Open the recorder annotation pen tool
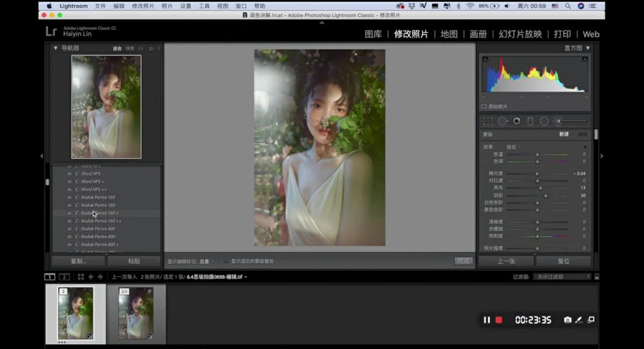The image size is (644, 349). point(579,320)
